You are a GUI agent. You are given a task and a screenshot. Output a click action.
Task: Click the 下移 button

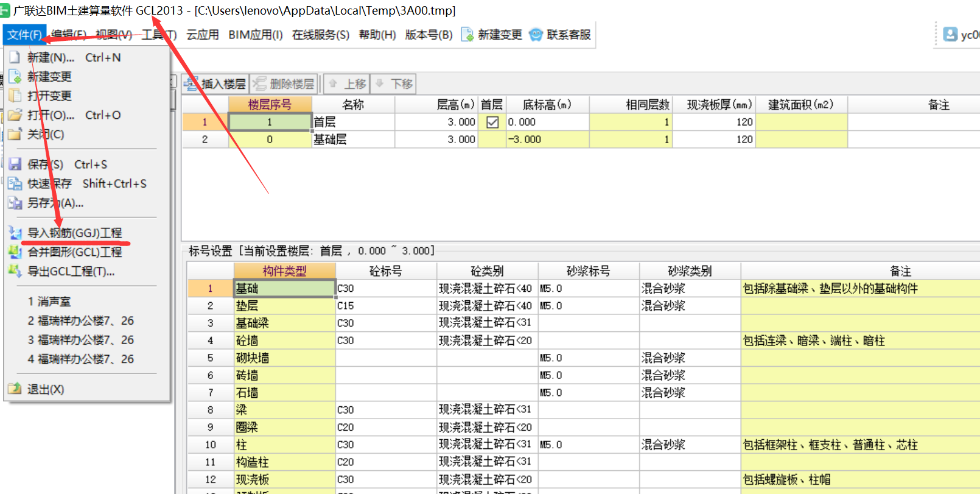[393, 83]
